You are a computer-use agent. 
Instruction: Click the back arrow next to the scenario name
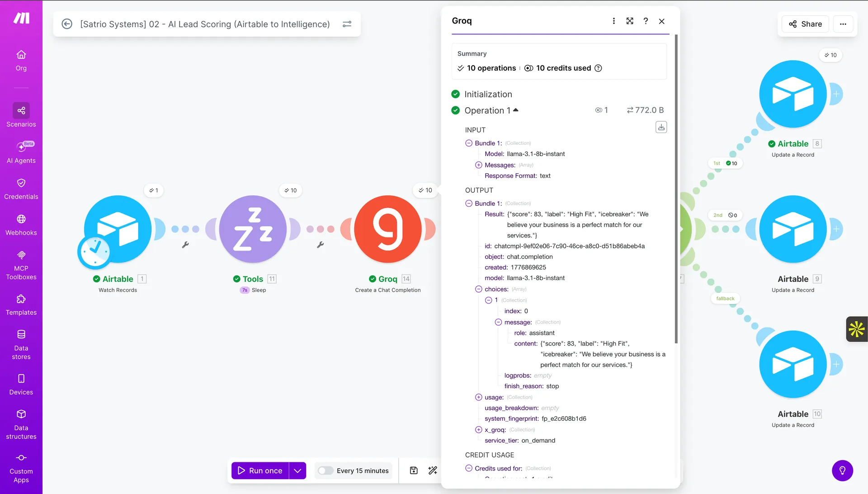tap(67, 24)
